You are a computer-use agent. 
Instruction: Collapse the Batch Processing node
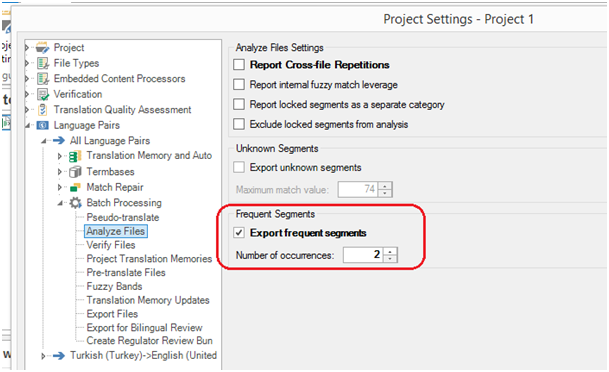(x=60, y=203)
